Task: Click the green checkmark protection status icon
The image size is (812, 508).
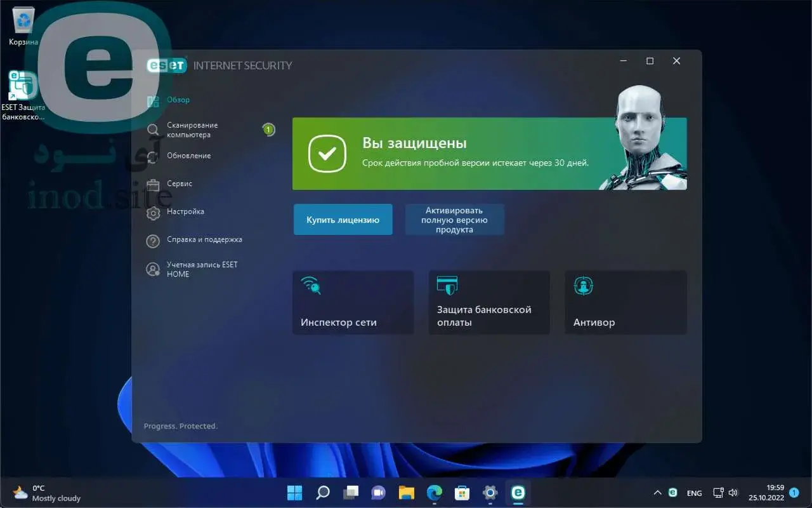Action: pyautogui.click(x=327, y=154)
